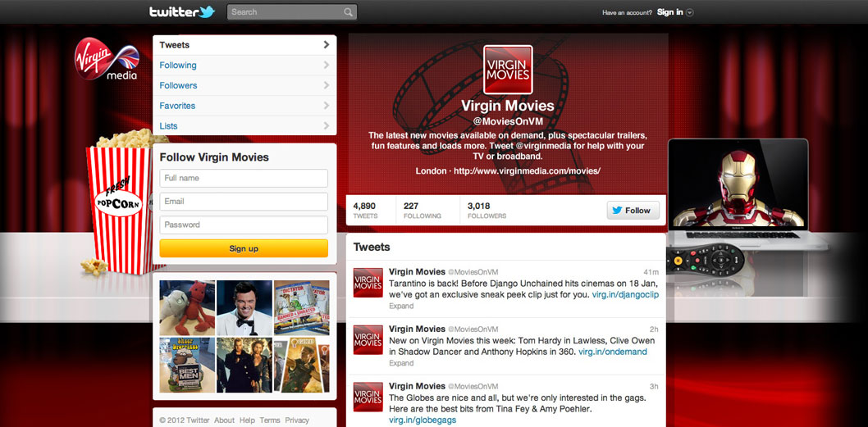Open the Best Men sheep thumbnail
868x427 pixels.
187,365
